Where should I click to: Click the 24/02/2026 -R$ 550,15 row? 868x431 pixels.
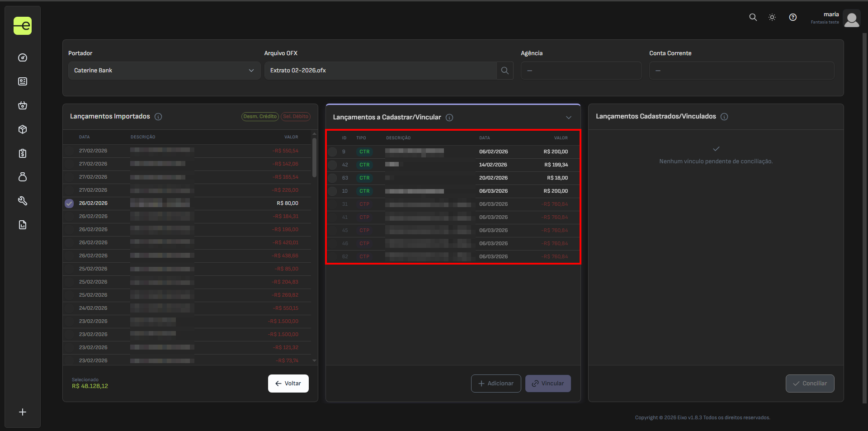(x=188, y=308)
